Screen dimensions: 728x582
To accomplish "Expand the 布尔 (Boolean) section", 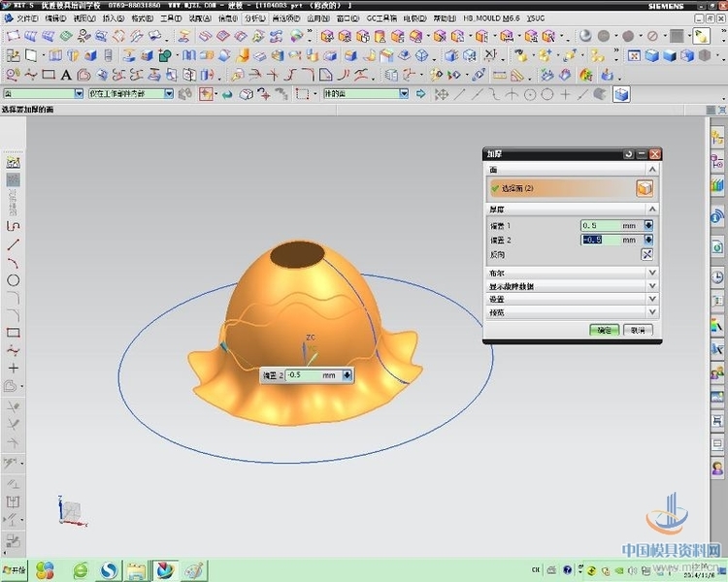I will (x=652, y=274).
